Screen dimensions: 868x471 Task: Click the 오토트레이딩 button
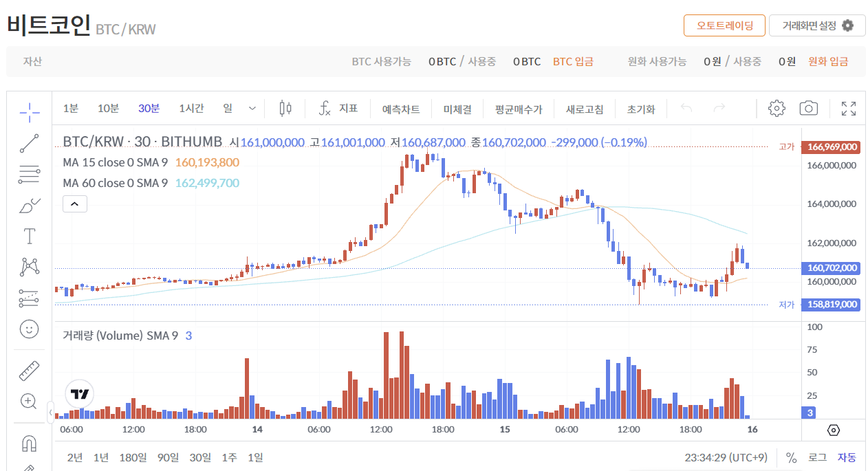point(724,25)
